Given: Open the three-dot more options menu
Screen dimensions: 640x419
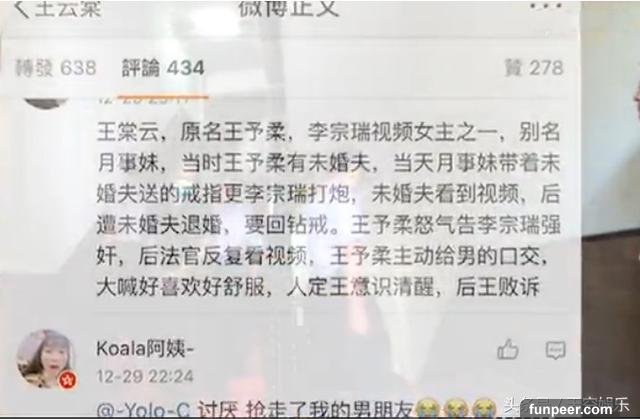Looking at the screenshot, I should point(547,6).
